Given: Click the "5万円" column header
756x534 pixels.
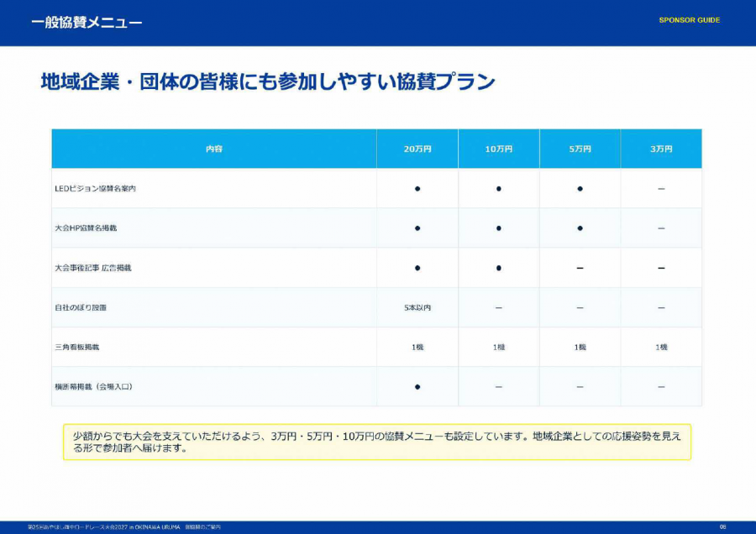Looking at the screenshot, I should 580,149.
